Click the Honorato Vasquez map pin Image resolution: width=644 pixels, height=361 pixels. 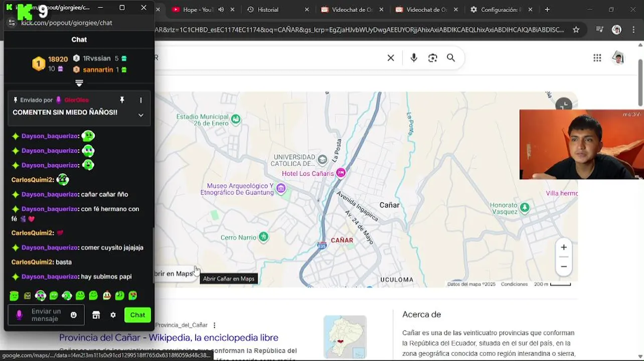525,207
